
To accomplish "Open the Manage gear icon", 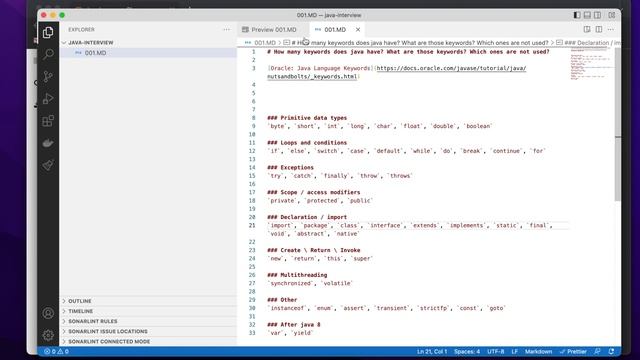I will [48, 335].
